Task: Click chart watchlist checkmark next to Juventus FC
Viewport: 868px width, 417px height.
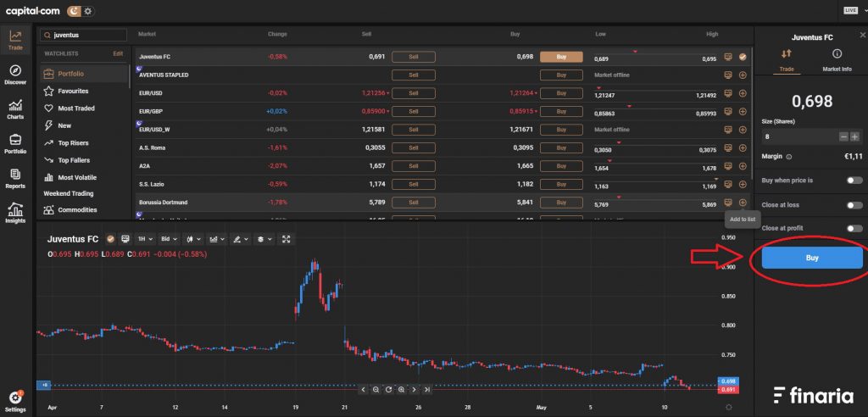Action: (111, 239)
